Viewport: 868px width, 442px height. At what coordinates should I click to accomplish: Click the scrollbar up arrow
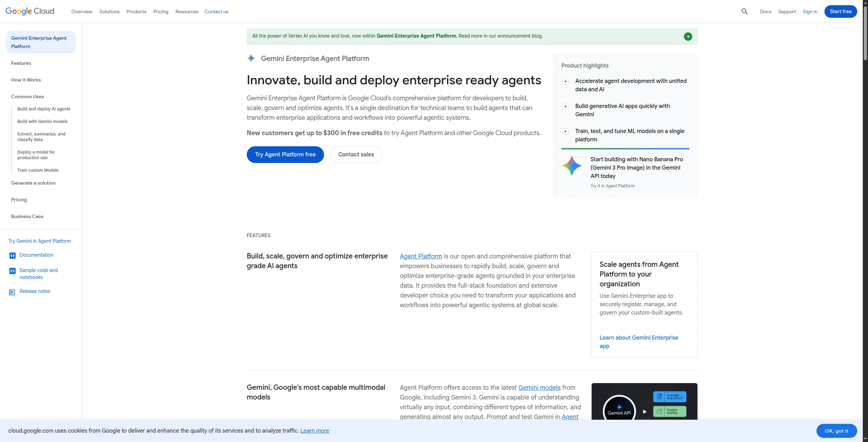865,2
